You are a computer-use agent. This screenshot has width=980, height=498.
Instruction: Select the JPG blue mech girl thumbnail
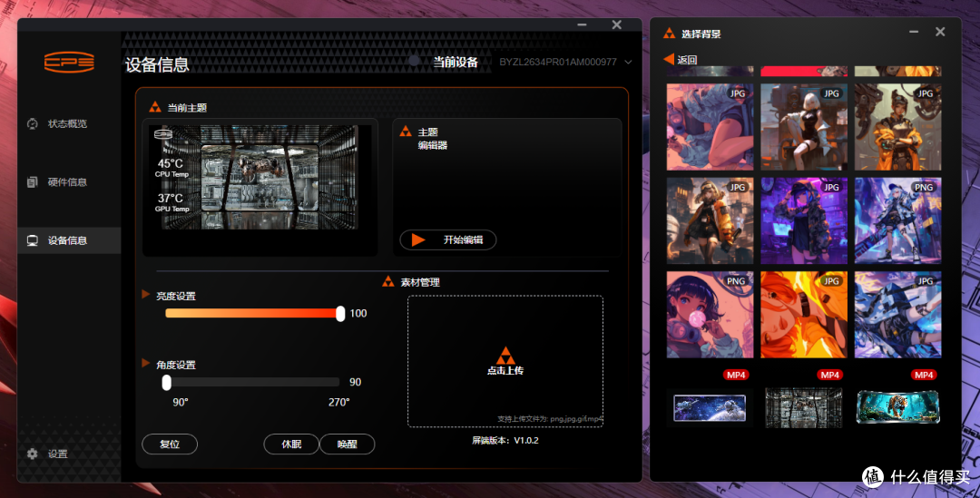click(897, 314)
